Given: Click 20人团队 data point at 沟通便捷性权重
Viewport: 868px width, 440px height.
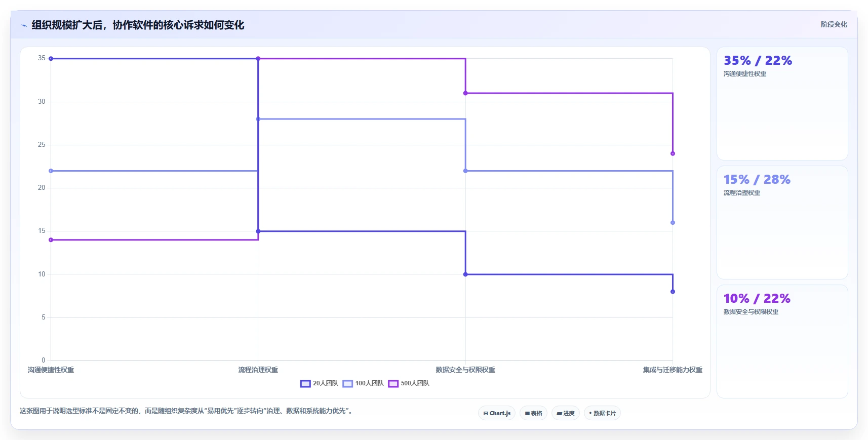Looking at the screenshot, I should (51, 59).
